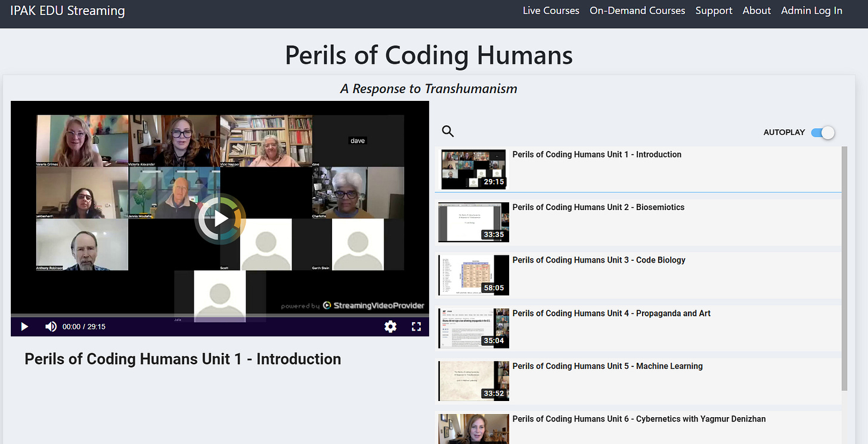Enter fullscreen mode with expand icon
The height and width of the screenshot is (444, 868).
point(417,326)
